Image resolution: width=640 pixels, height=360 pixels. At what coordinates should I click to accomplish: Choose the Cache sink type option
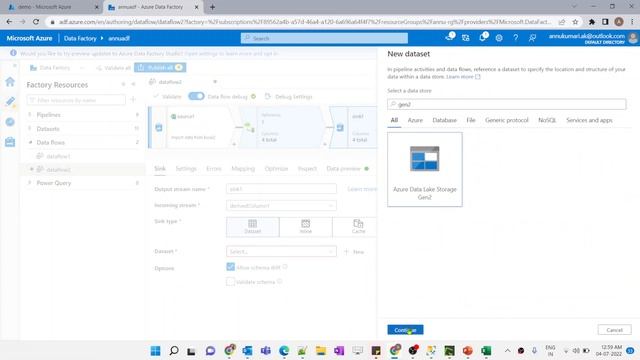coord(355,227)
